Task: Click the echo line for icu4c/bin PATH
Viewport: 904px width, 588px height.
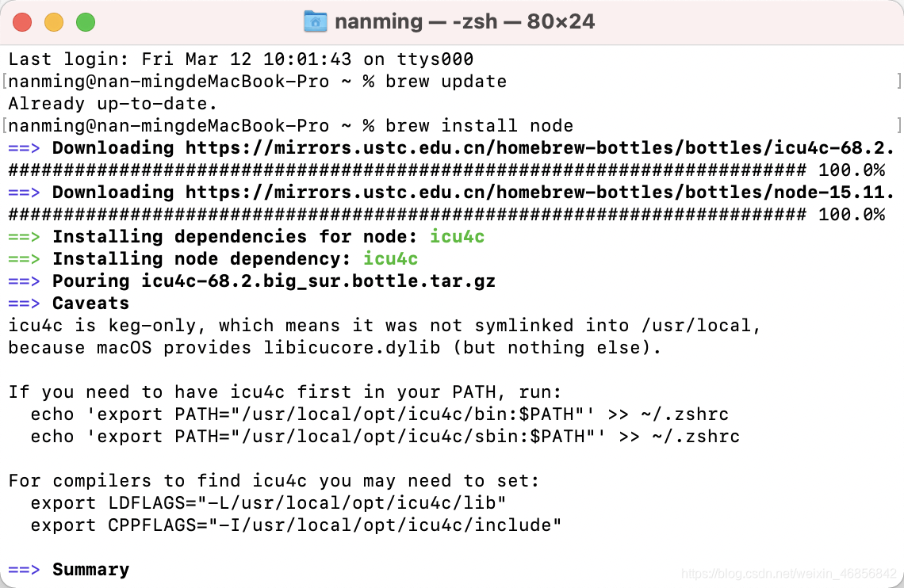Action: (x=379, y=414)
